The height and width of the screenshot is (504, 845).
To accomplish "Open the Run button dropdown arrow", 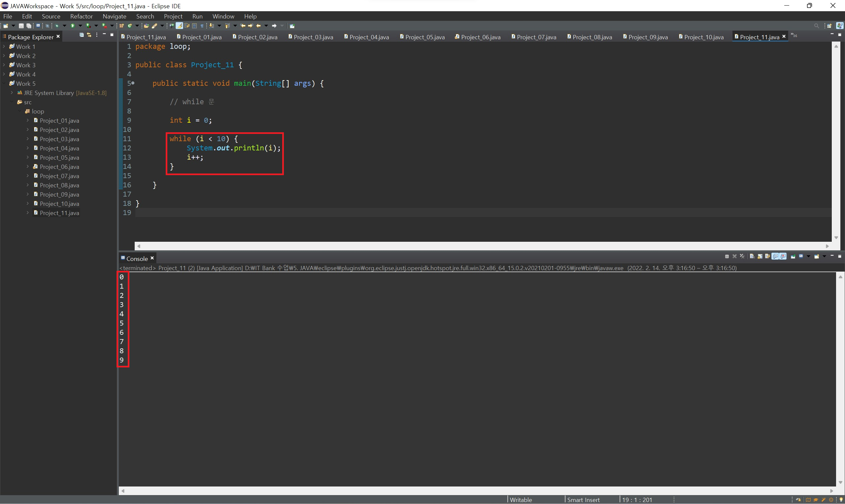I will (x=80, y=26).
